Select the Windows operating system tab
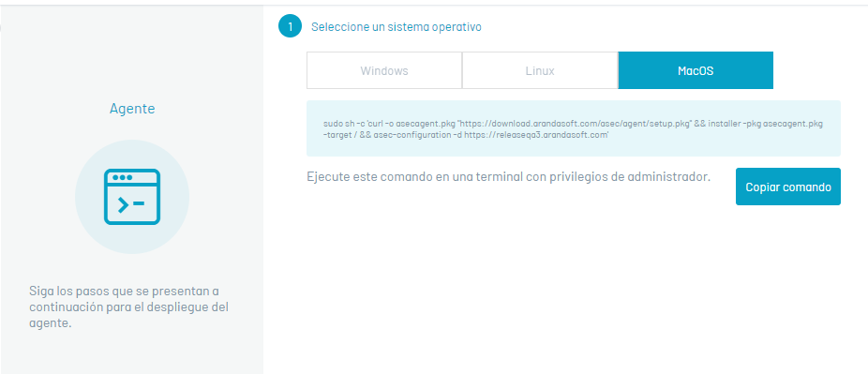868x374 pixels. tap(384, 70)
